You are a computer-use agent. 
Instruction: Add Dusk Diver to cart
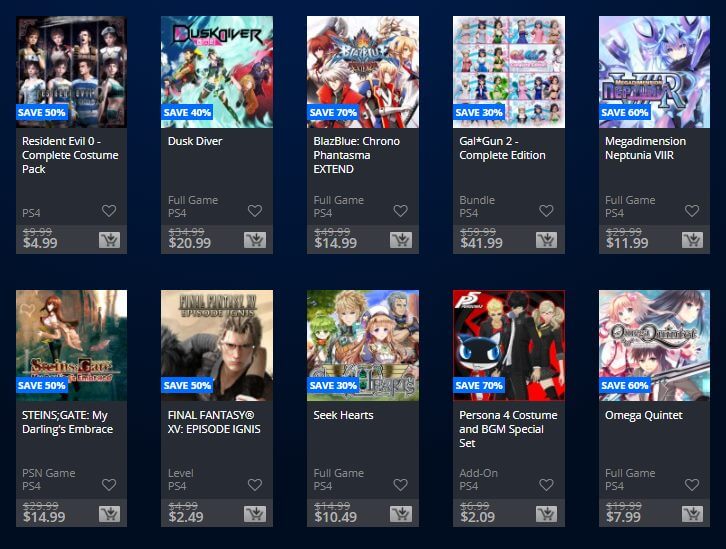tap(255, 240)
